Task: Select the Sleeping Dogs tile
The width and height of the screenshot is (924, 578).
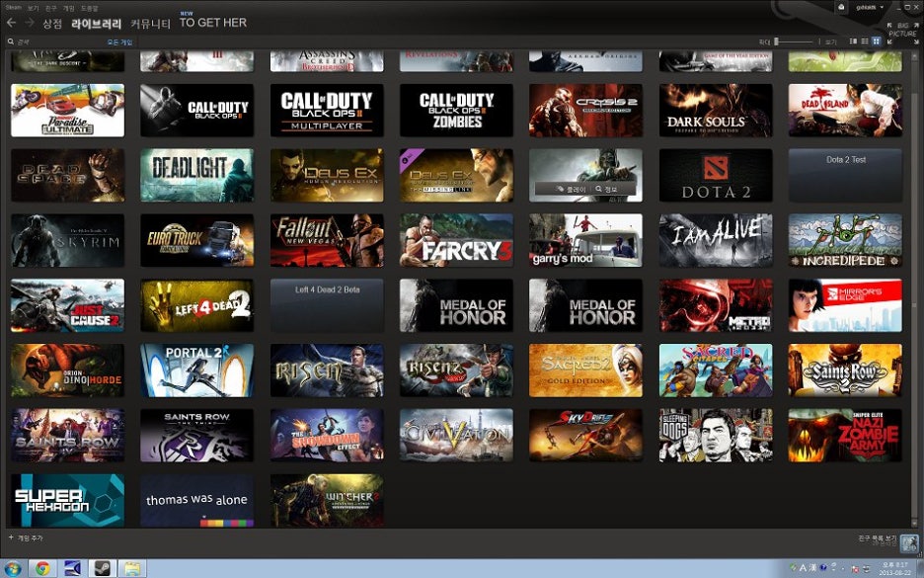Action: point(716,436)
